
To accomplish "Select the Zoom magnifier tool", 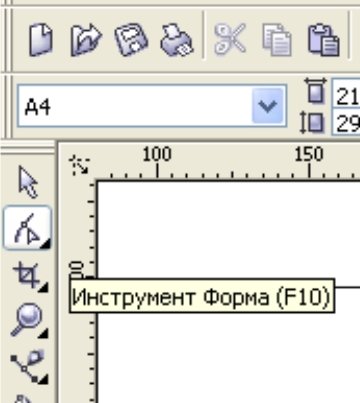I will pos(29,321).
